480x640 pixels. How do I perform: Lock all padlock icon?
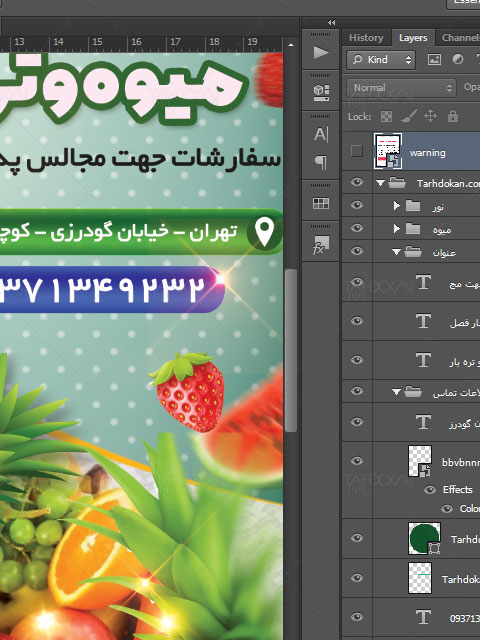(x=453, y=116)
